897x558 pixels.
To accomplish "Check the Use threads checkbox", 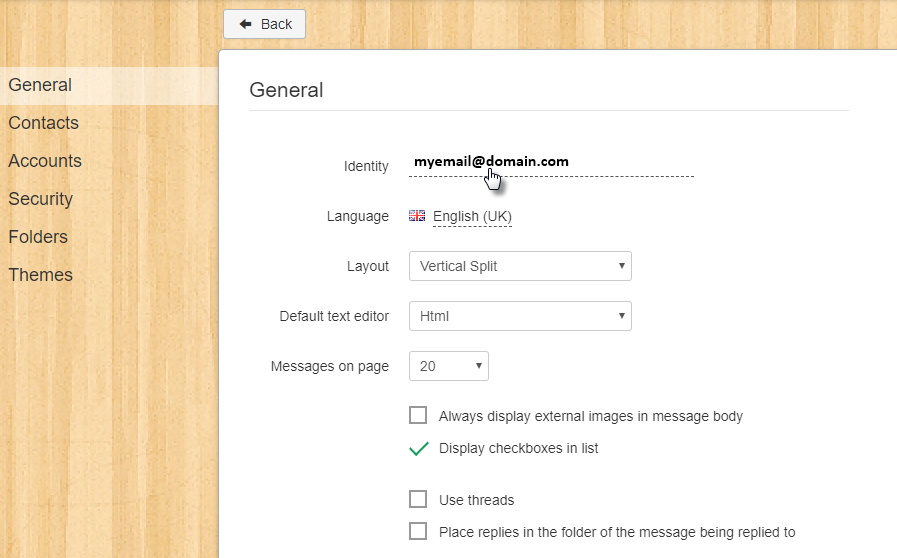I will click(418, 499).
